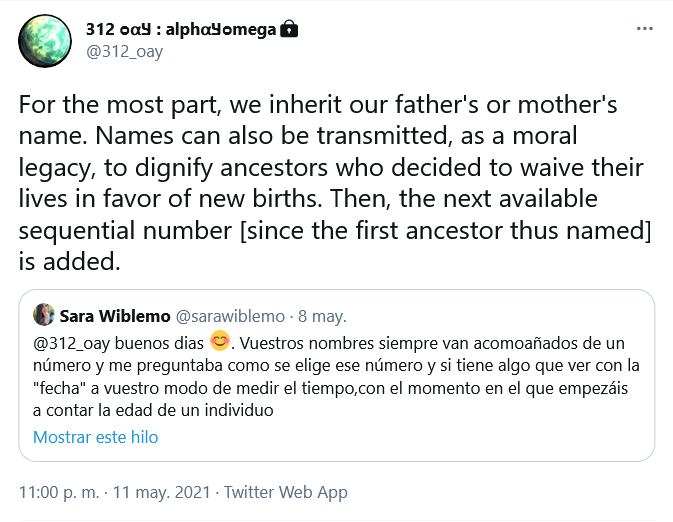Screen dimensions: 673x522
Task: Click the main tweet text starting For the most part
Action: click(335, 183)
